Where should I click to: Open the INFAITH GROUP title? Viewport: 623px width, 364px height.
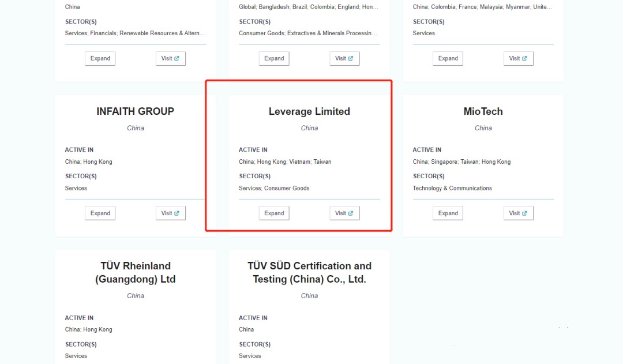point(136,111)
